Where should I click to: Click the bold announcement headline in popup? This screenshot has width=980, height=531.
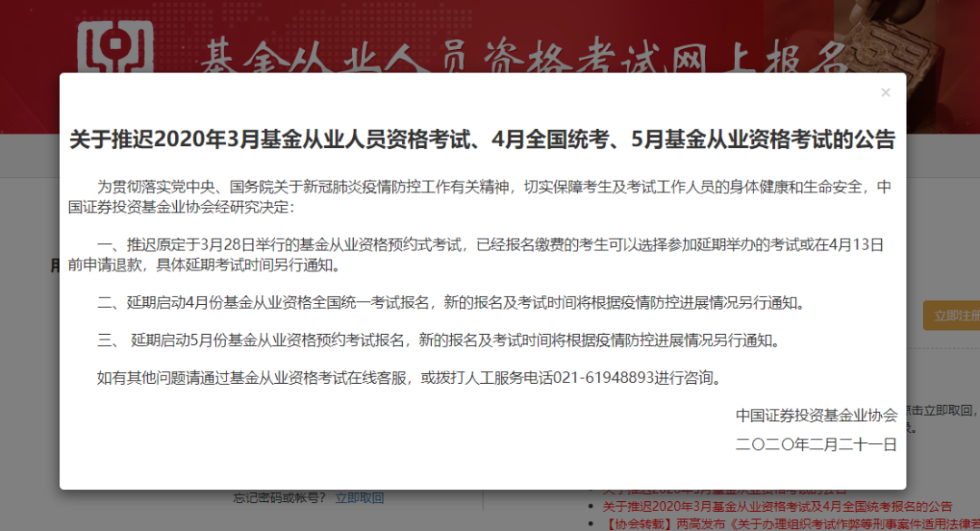coord(483,140)
